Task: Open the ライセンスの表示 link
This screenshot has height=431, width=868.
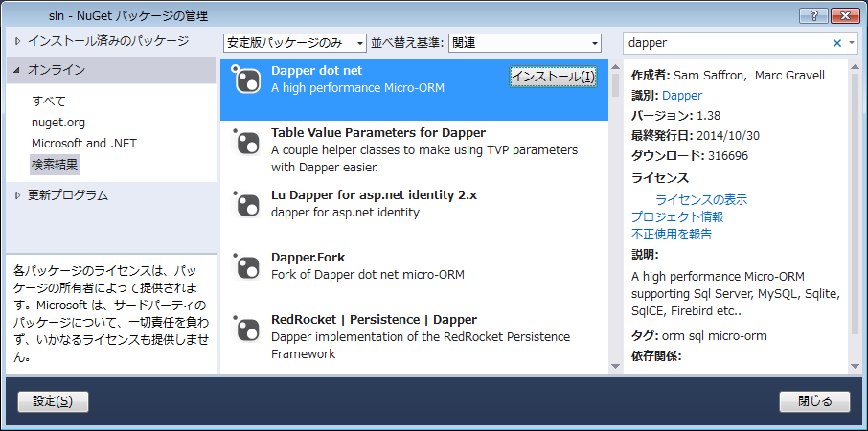Action: click(701, 199)
